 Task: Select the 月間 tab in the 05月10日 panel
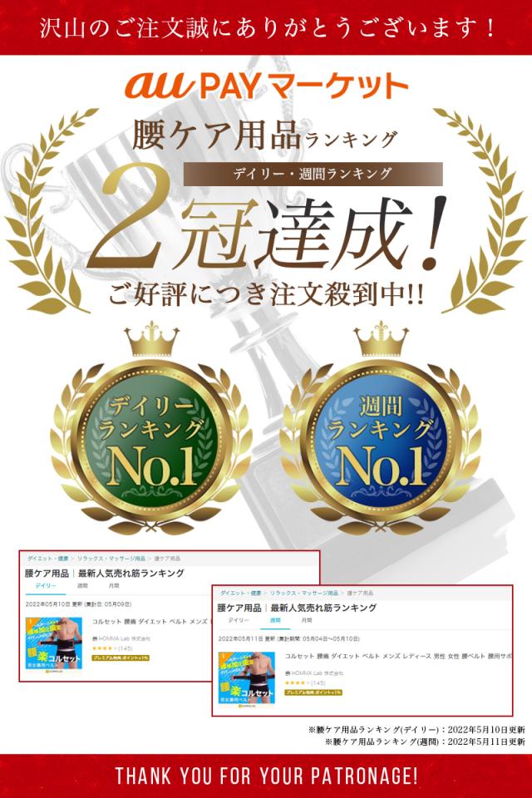(114, 586)
